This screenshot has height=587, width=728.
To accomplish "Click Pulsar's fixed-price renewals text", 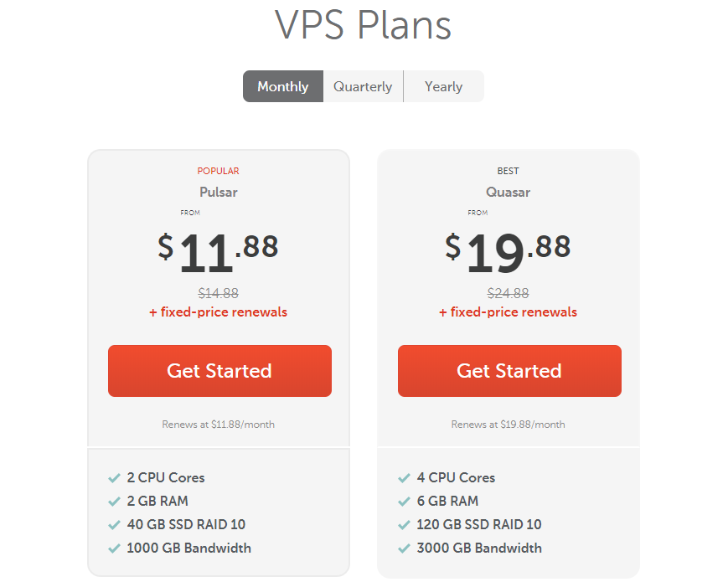I will tap(218, 312).
